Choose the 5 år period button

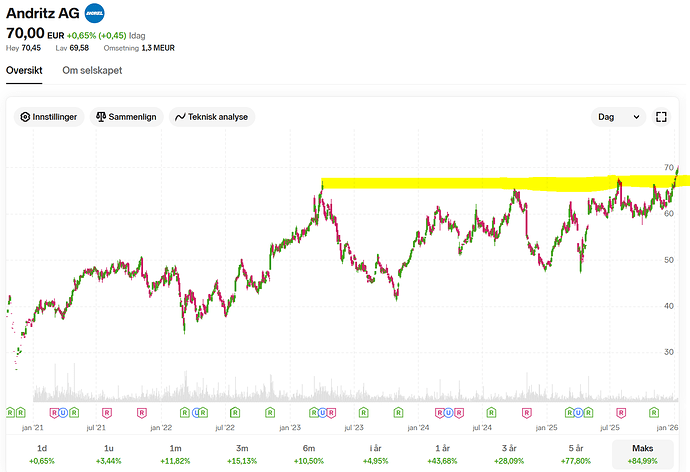pos(578,453)
